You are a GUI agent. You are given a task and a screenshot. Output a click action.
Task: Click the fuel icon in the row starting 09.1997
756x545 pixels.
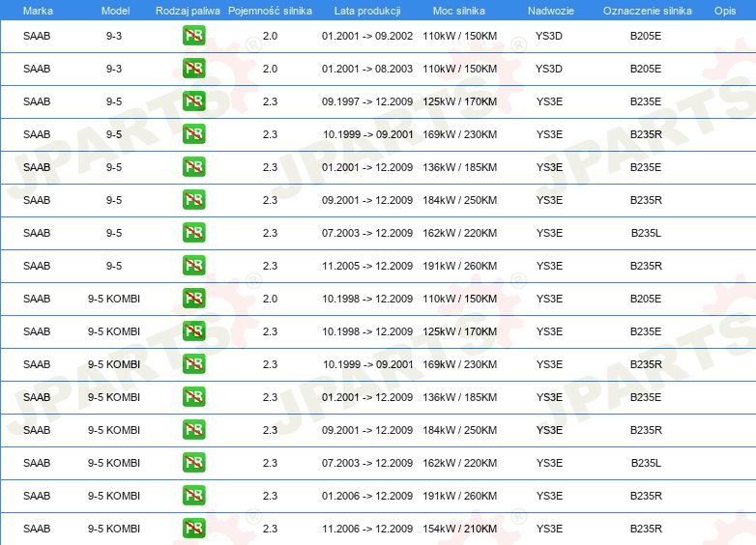tap(193, 101)
